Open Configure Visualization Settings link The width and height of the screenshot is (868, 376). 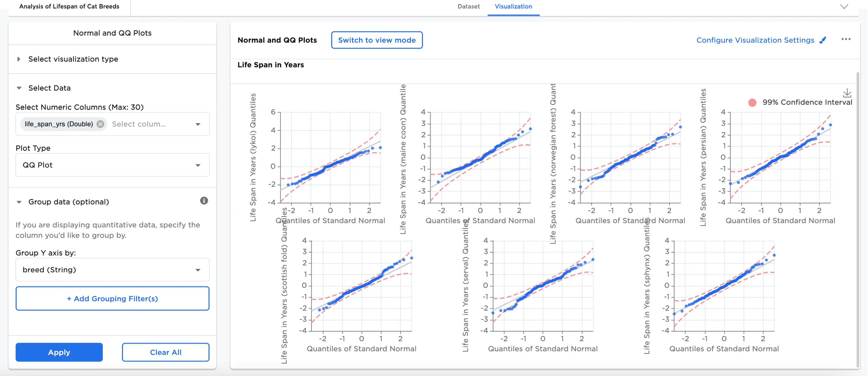point(755,40)
